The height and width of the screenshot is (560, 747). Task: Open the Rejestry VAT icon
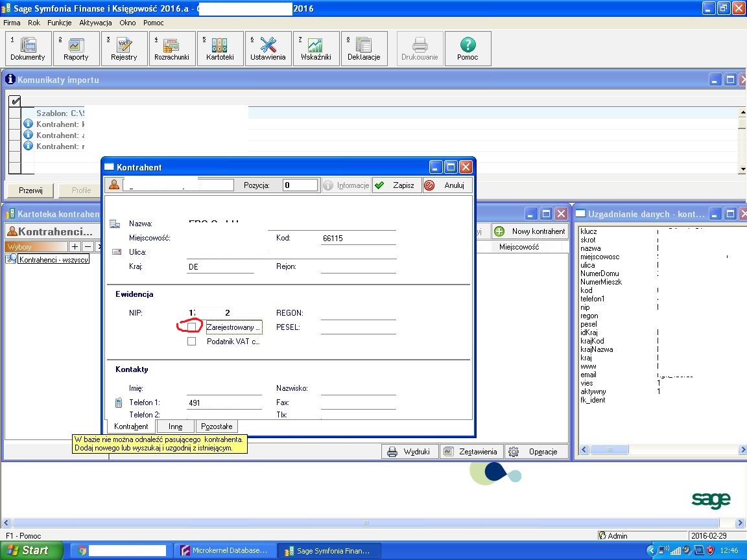(124, 49)
